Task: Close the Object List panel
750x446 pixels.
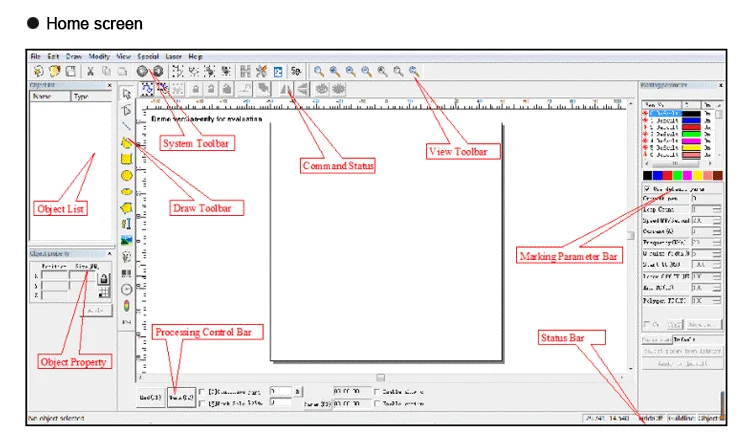Action: [x=110, y=85]
